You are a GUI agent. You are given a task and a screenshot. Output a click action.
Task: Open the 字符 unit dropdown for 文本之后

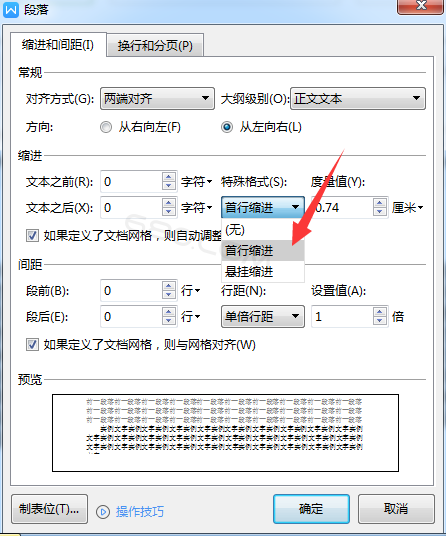click(197, 207)
